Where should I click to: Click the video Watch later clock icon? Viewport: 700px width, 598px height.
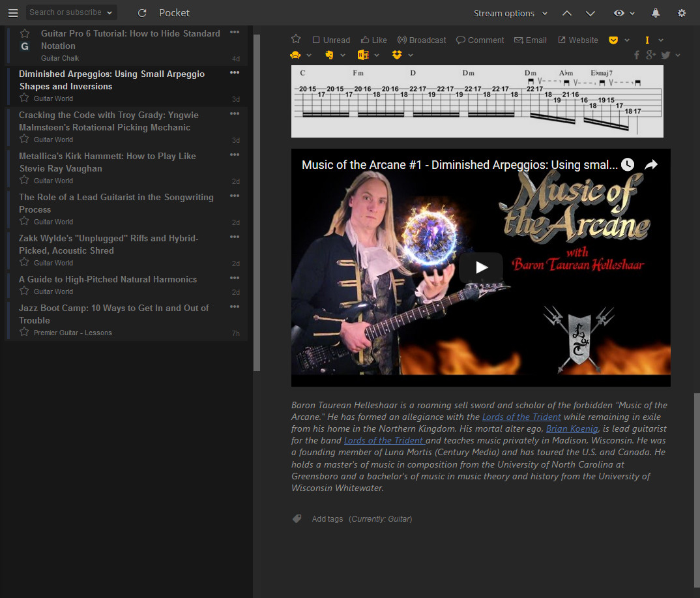[627, 164]
